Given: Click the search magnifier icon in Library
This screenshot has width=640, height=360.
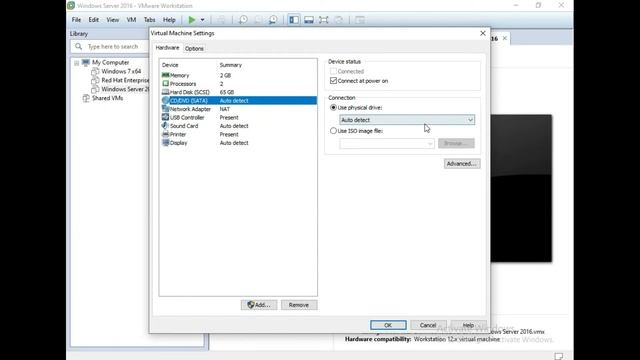Looking at the screenshot, I should [78, 47].
